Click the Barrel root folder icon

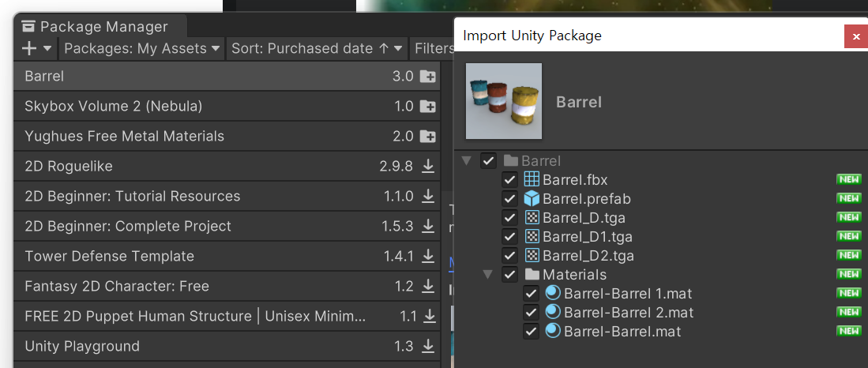tap(511, 161)
